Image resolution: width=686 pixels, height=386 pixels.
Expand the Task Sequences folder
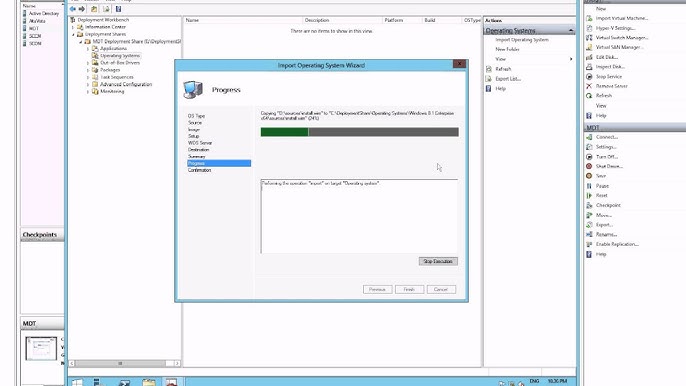[x=88, y=77]
